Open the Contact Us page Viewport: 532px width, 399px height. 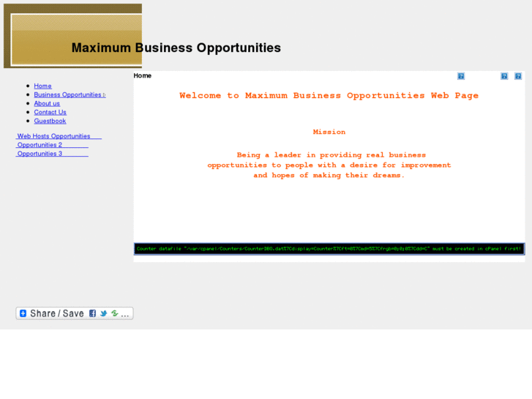click(50, 113)
